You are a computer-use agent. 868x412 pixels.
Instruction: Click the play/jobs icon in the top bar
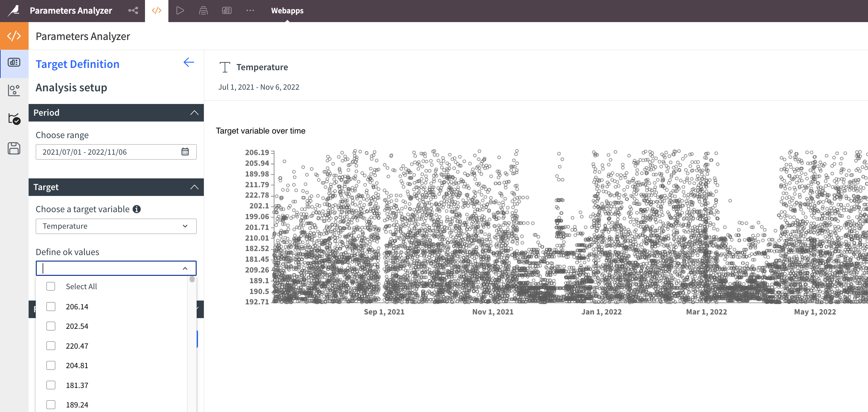pos(180,10)
